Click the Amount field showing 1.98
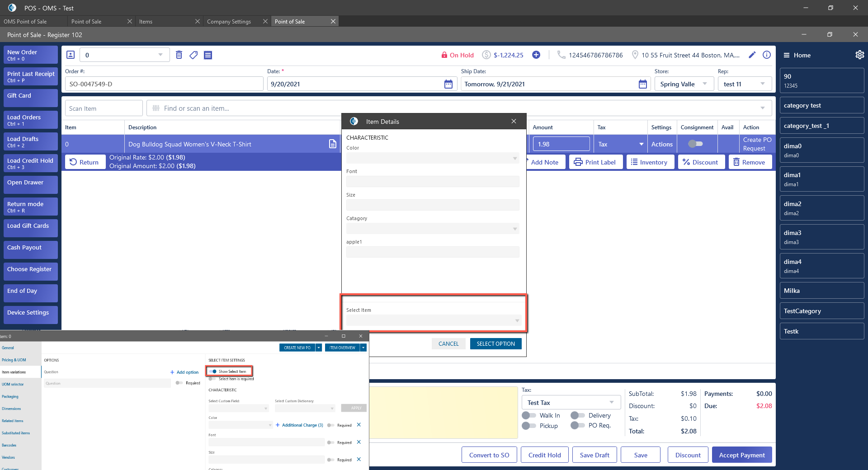This screenshot has height=470, width=868. click(561, 144)
